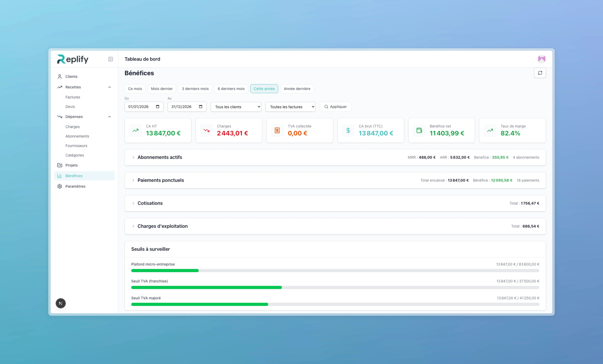Collapse the Dépenses menu in sidebar
603x364 pixels.
109,117
